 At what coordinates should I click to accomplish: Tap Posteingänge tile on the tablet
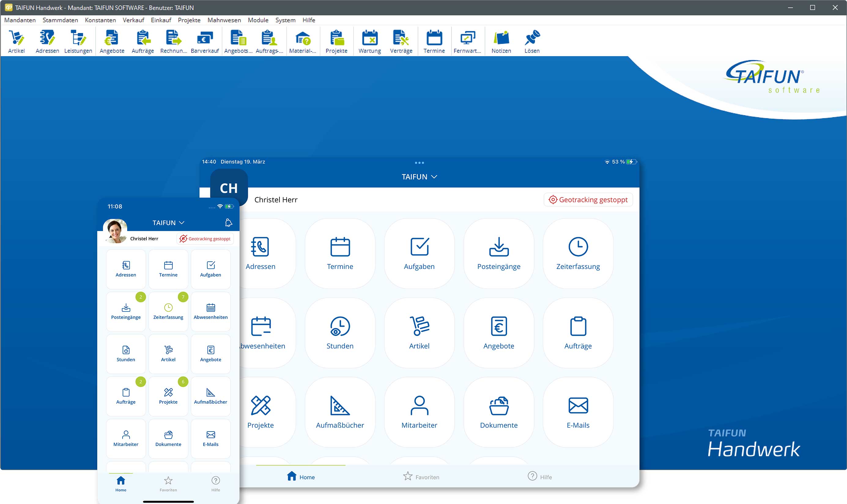(499, 253)
